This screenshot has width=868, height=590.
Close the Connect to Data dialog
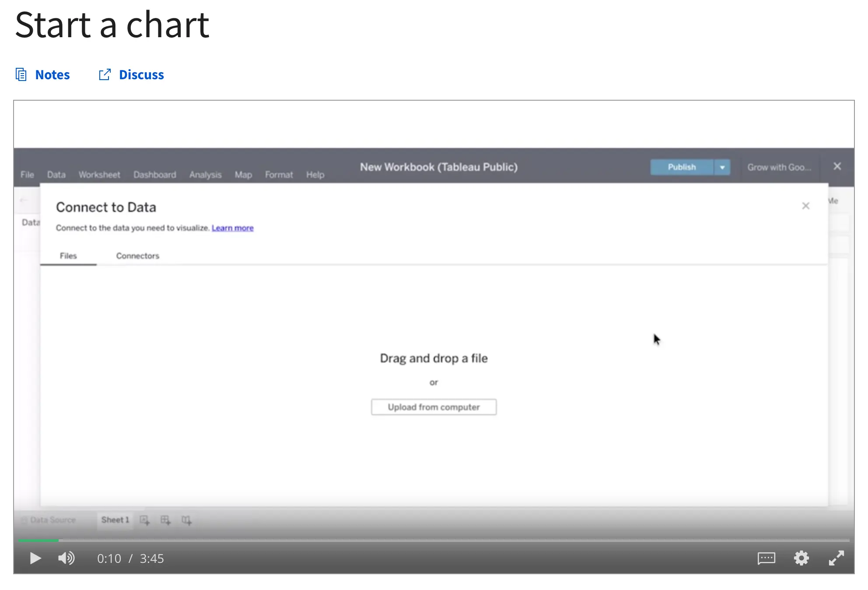tap(805, 205)
